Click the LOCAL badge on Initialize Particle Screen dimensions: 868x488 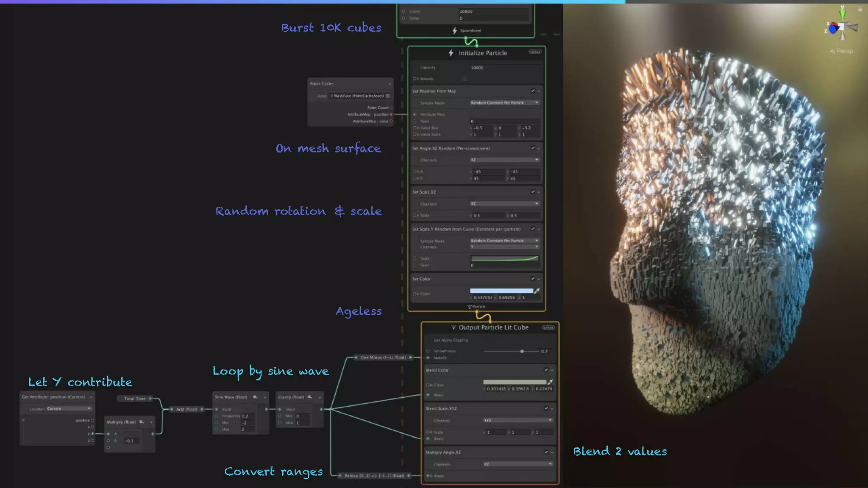535,52
